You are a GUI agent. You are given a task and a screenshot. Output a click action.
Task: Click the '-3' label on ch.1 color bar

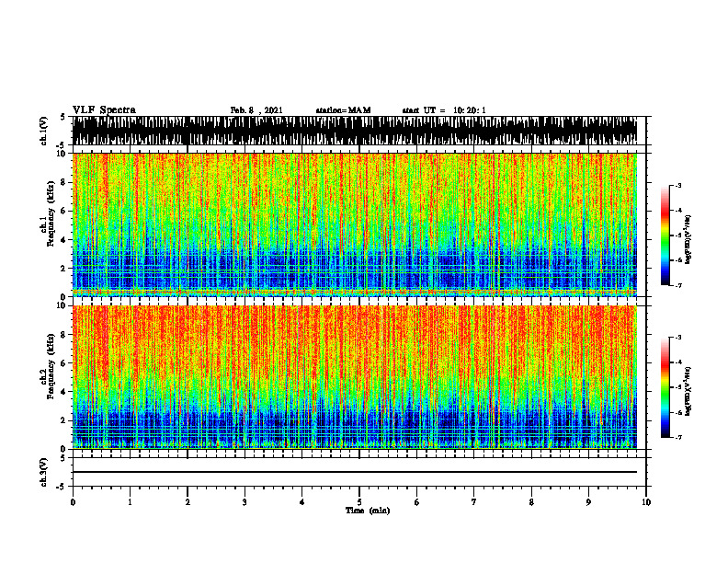pyautogui.click(x=677, y=185)
